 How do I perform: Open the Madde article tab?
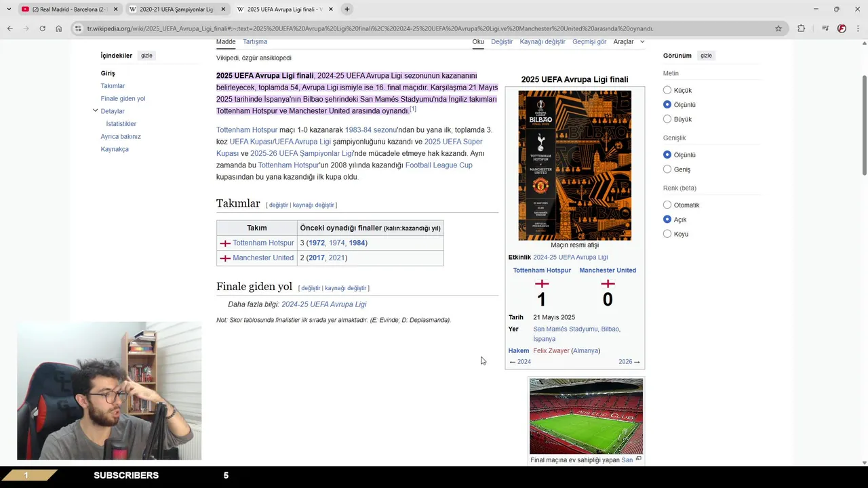[x=226, y=42]
